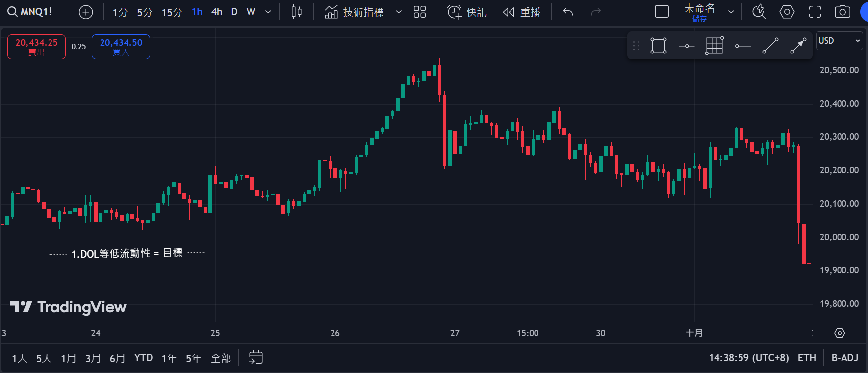The image size is (868, 373).
Task: Open the layout grid selector icon
Action: coord(420,12)
